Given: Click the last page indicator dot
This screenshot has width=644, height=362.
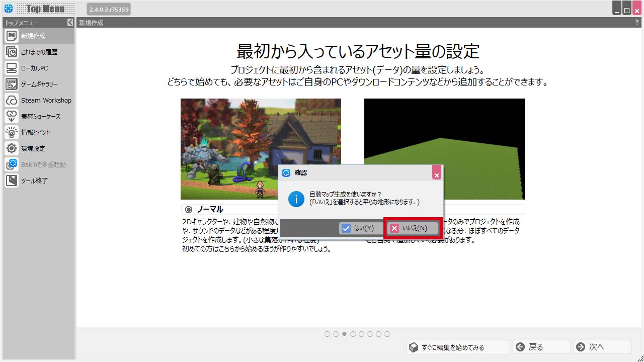Looking at the screenshot, I should [387, 334].
